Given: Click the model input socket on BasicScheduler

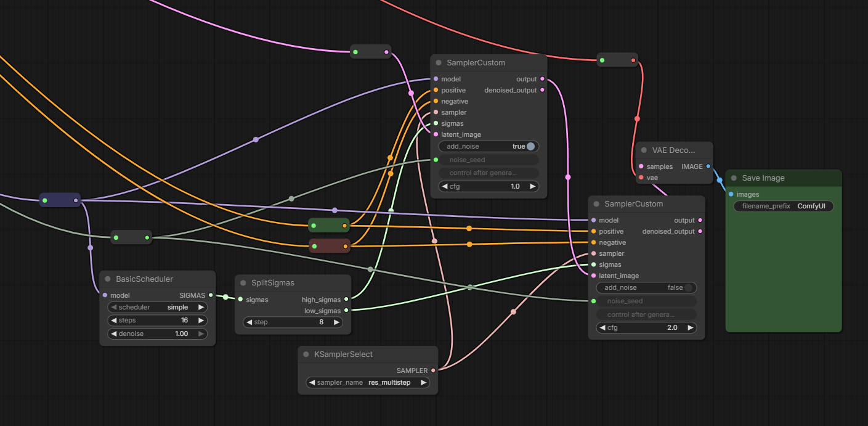Looking at the screenshot, I should tap(105, 295).
